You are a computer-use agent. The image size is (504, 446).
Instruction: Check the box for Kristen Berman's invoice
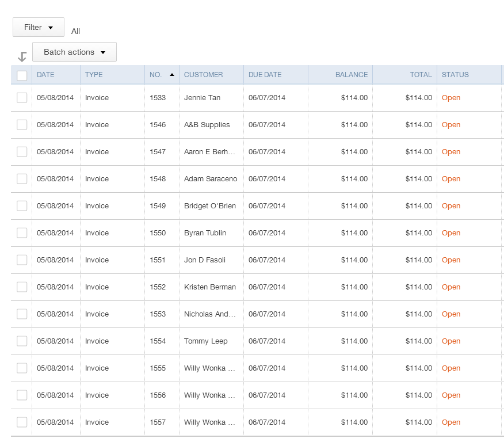[x=22, y=287]
